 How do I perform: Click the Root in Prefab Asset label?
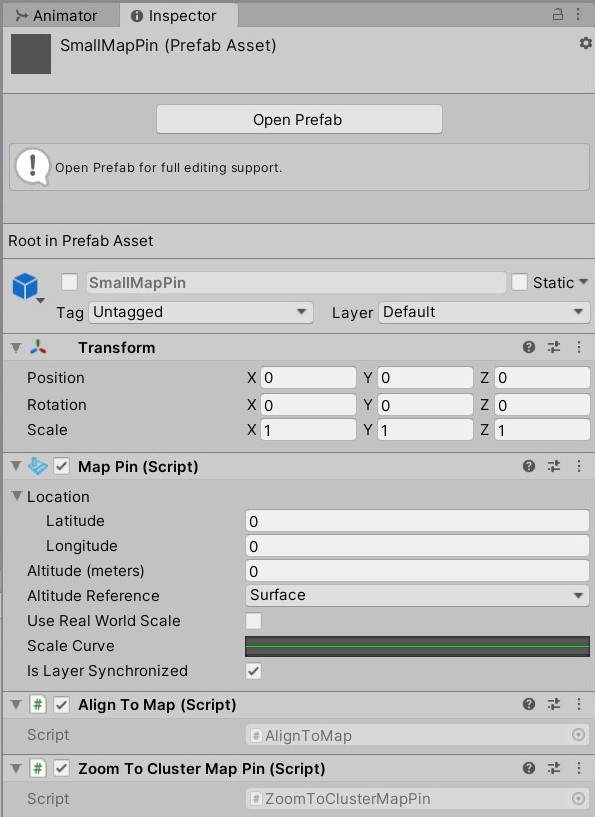[x=81, y=241]
